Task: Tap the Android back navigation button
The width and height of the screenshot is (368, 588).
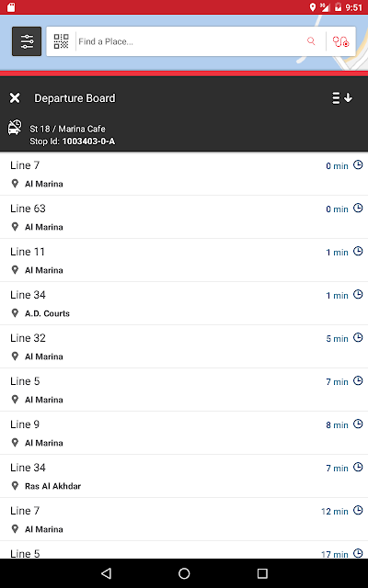Action: [107, 573]
